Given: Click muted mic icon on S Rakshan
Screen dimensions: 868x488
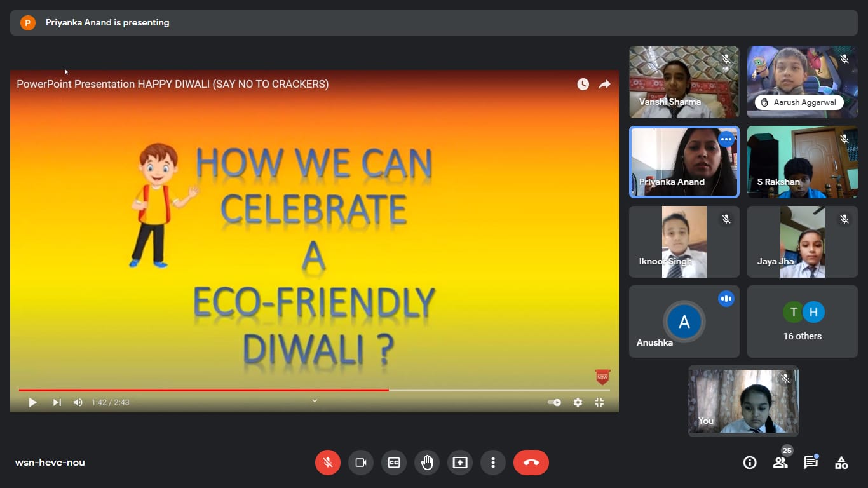Looking at the screenshot, I should 844,139.
